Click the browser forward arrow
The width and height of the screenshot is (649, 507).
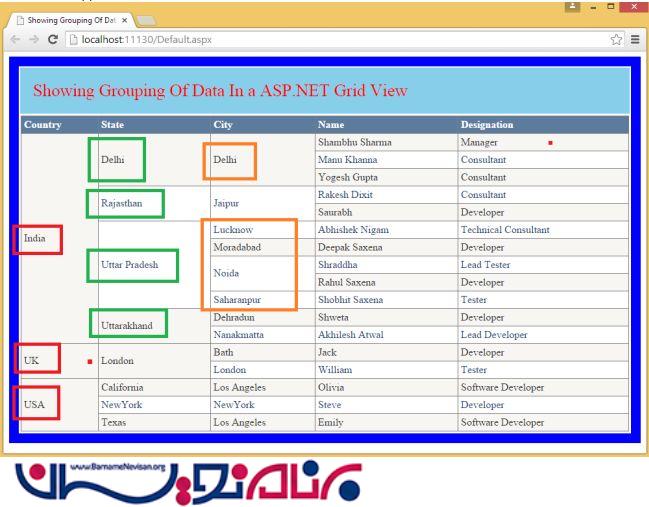click(x=32, y=39)
